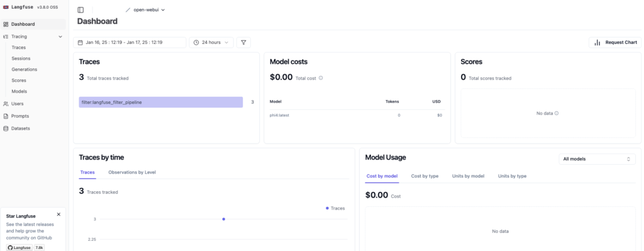Click the Request Chart button
Viewport: 644px width, 251px height.
click(x=615, y=42)
